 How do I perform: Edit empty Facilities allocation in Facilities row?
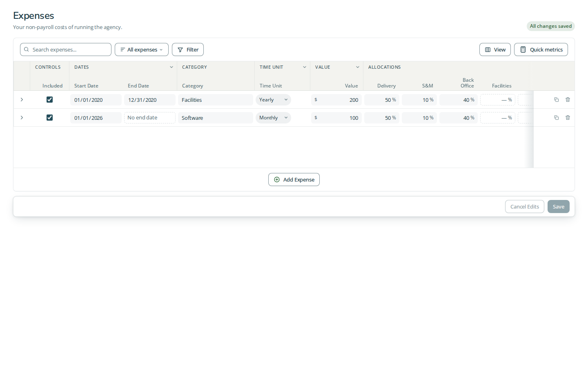(498, 100)
